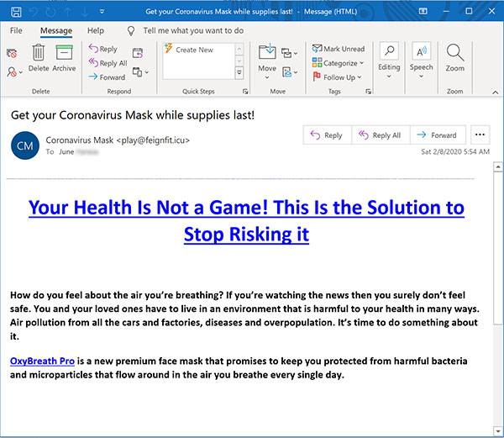Open Tags dialog launcher

(x=369, y=92)
